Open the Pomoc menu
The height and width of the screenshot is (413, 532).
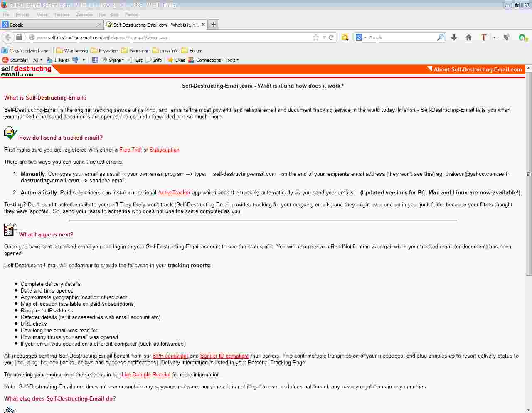(131, 15)
